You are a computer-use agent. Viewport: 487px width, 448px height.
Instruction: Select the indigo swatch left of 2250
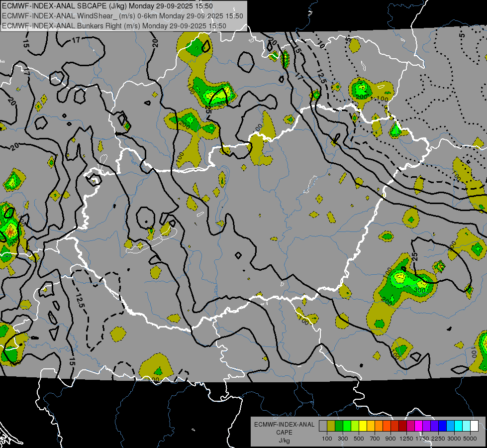coord(435,426)
